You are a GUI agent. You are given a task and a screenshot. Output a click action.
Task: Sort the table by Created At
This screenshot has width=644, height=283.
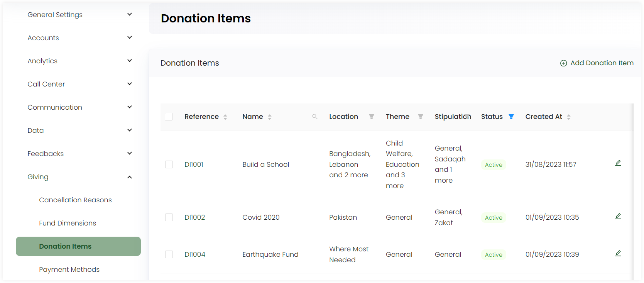(x=568, y=117)
